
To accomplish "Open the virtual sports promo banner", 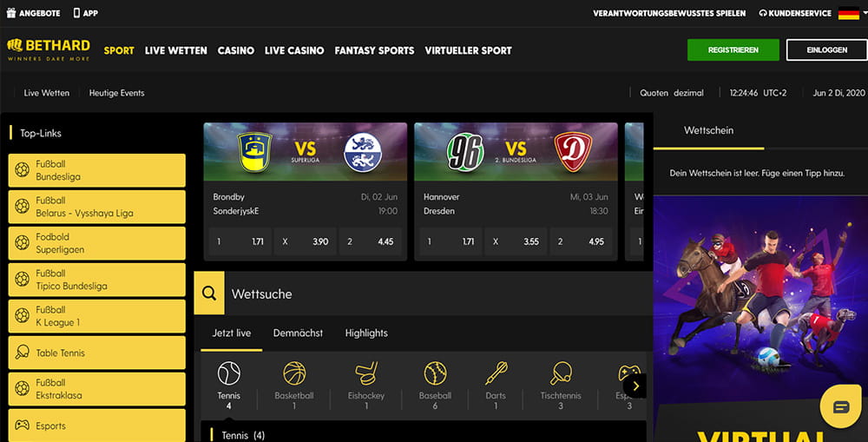I will tap(760, 319).
